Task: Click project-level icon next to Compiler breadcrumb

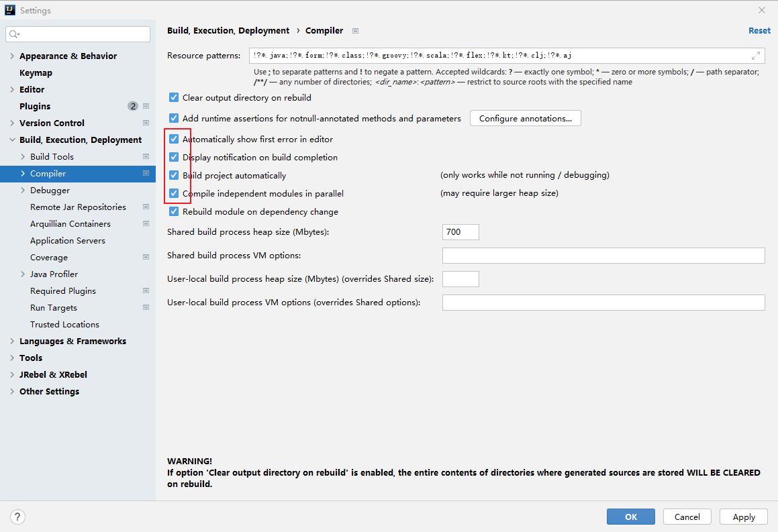Action: tap(355, 31)
